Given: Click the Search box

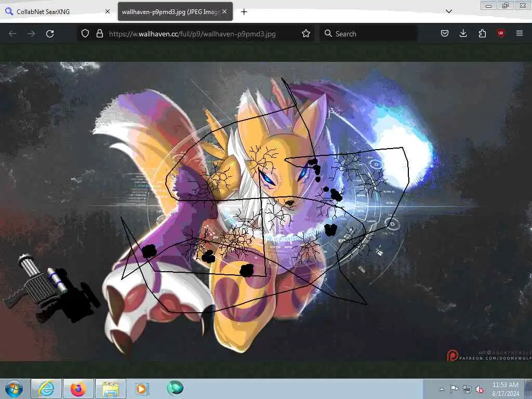Looking at the screenshot, I should pyautogui.click(x=369, y=34).
